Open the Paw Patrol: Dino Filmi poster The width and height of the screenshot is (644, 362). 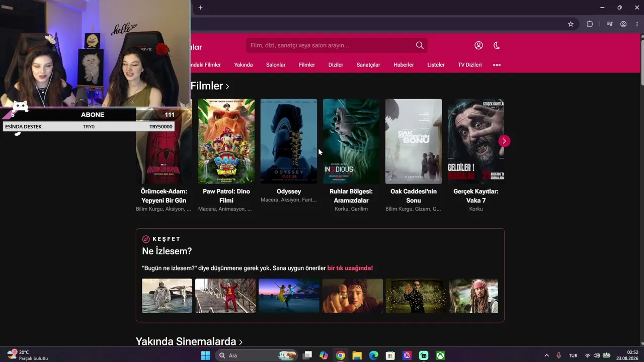[226, 141]
